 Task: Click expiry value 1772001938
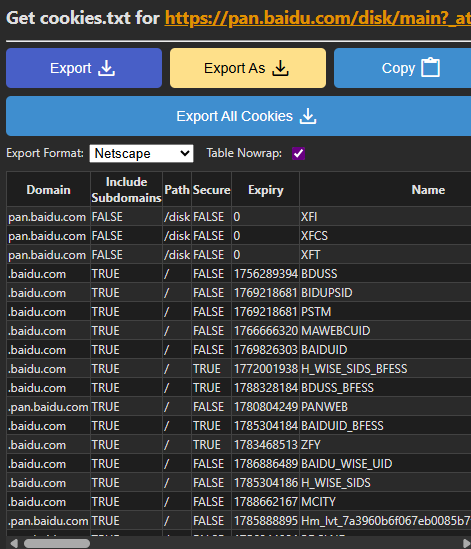(x=266, y=369)
